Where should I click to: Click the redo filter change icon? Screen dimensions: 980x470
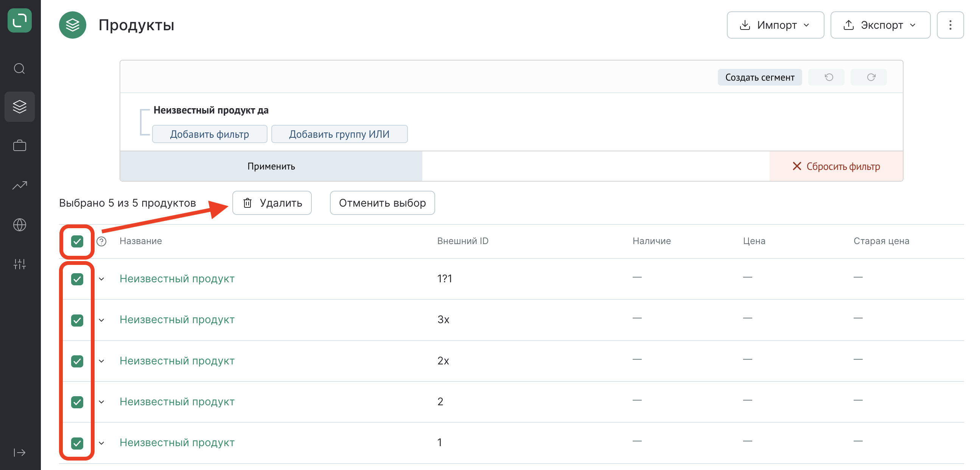[868, 77]
